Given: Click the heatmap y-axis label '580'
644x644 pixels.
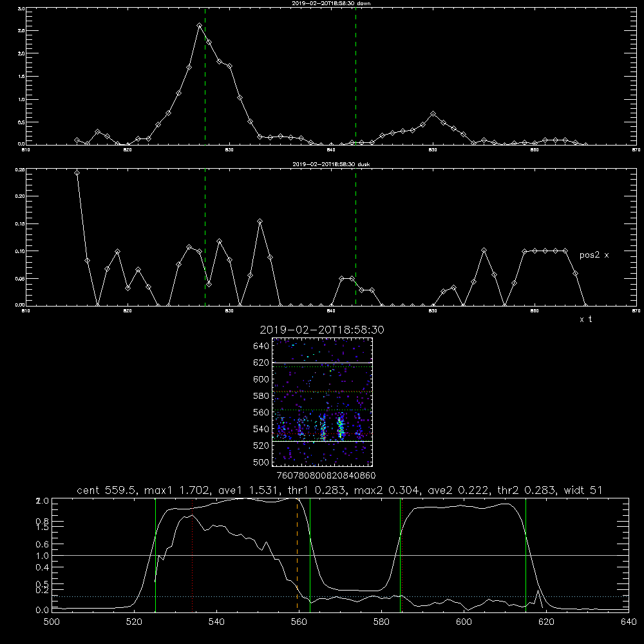Looking at the screenshot, I should coord(261,396).
